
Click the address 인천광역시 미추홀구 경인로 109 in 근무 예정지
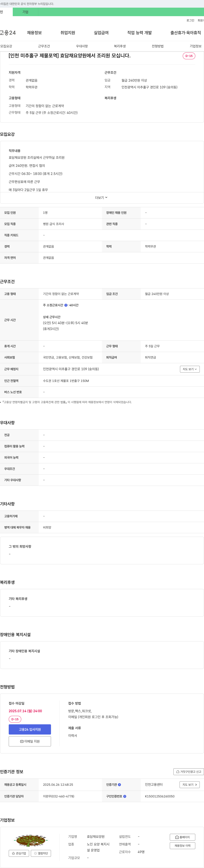click(x=71, y=369)
